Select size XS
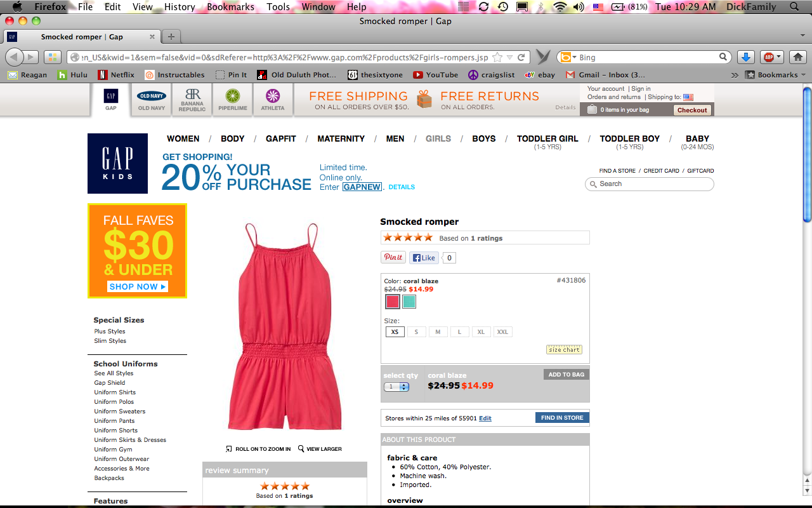Image resolution: width=812 pixels, height=508 pixels. (x=395, y=331)
